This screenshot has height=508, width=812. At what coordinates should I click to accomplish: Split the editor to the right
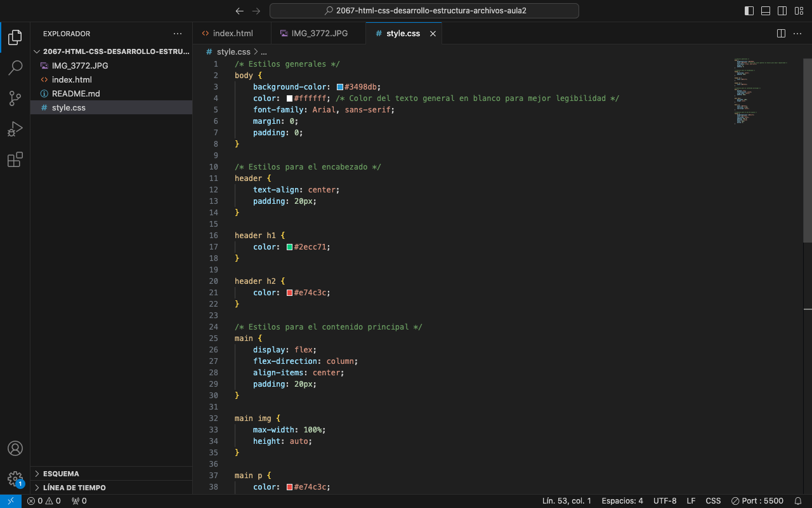click(x=781, y=34)
